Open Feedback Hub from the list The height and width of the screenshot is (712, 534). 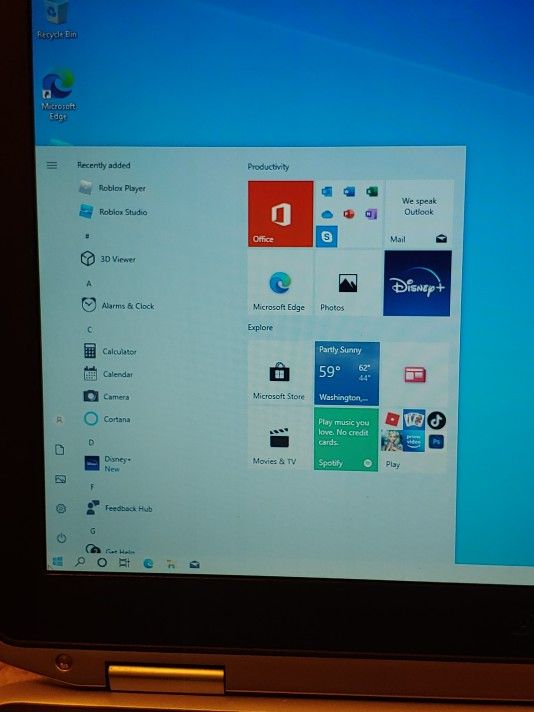[x=119, y=508]
